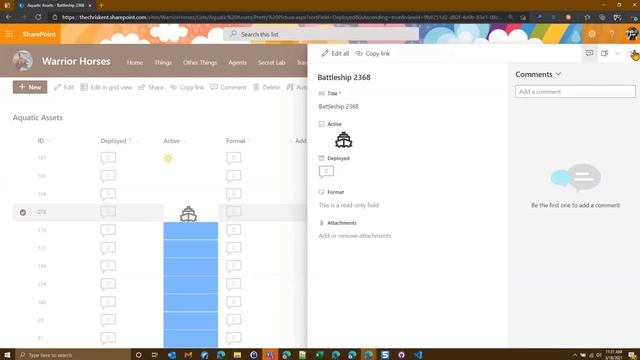Click the Format bubble icon in row 101
Image resolution: width=640 pixels, height=360 pixels.
tap(233, 158)
